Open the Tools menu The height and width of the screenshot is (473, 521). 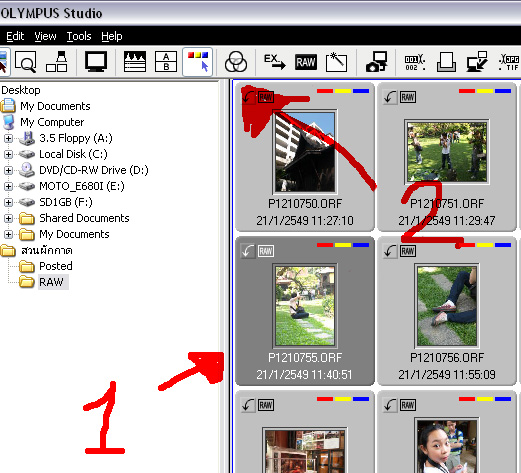(x=79, y=36)
